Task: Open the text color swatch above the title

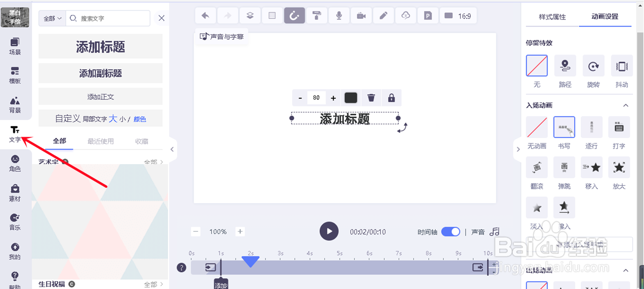Action: pos(351,97)
